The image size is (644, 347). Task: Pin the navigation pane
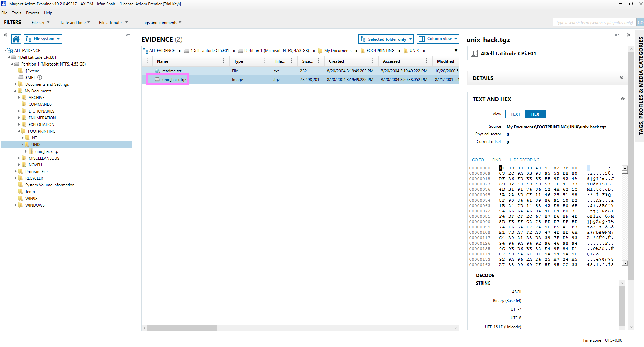[128, 34]
